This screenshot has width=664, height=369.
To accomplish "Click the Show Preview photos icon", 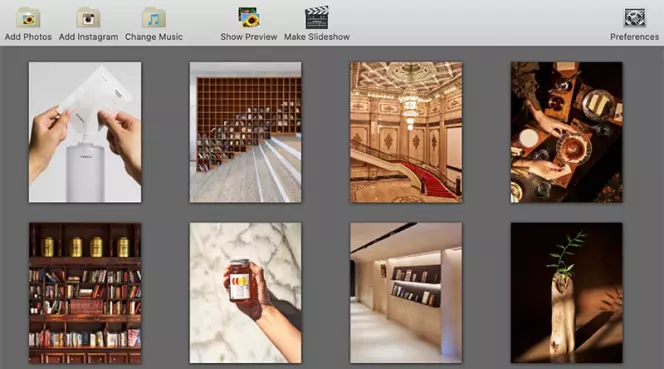I will (249, 17).
